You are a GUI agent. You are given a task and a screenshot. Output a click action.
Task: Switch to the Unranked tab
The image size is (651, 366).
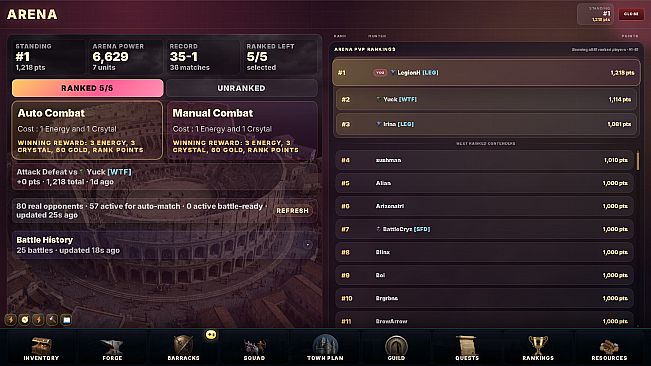click(242, 88)
